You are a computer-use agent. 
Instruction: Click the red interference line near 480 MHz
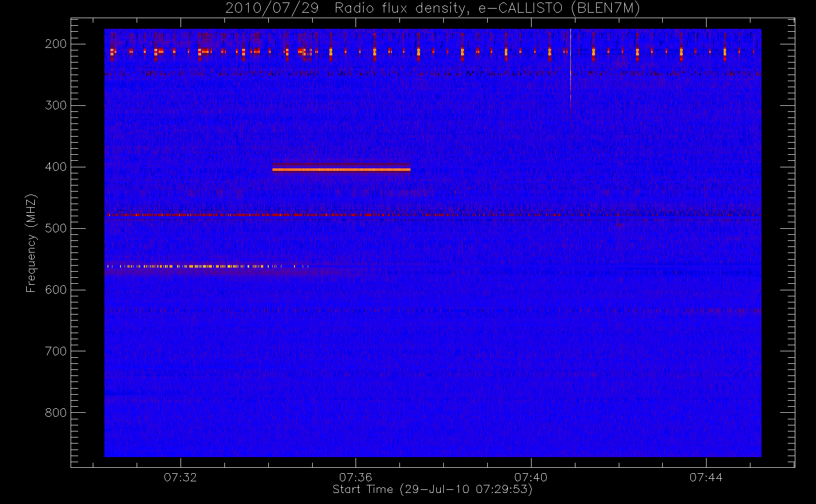tap(433, 215)
